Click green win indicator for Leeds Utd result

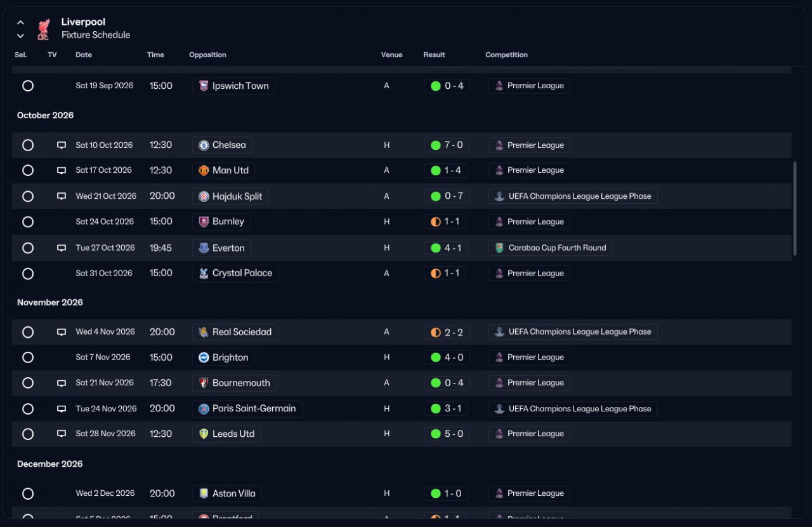pyautogui.click(x=436, y=434)
